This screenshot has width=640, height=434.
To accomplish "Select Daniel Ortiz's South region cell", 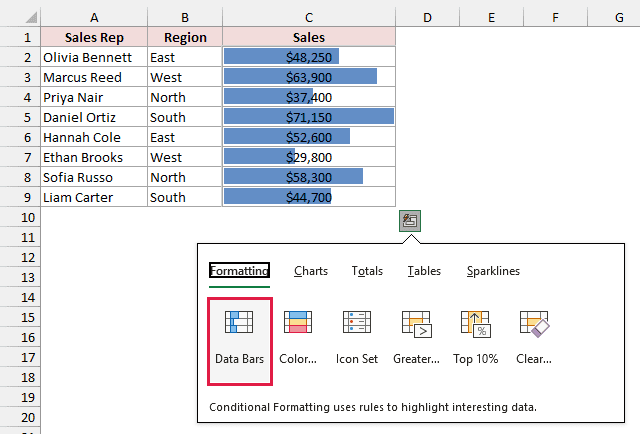I will [x=185, y=117].
